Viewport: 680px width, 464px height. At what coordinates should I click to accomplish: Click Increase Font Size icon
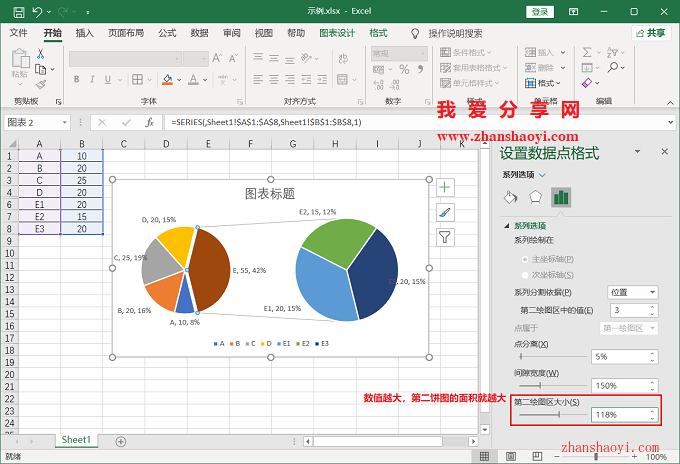(217, 58)
